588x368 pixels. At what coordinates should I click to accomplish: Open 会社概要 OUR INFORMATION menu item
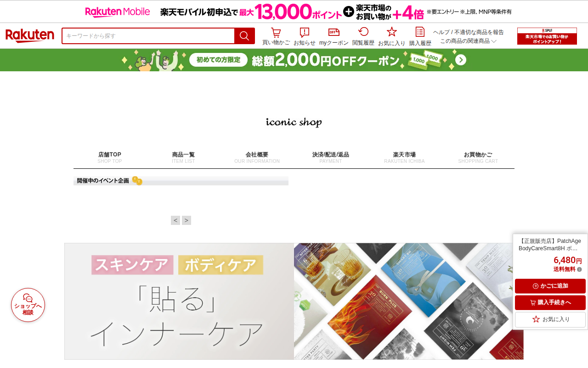pos(257,157)
